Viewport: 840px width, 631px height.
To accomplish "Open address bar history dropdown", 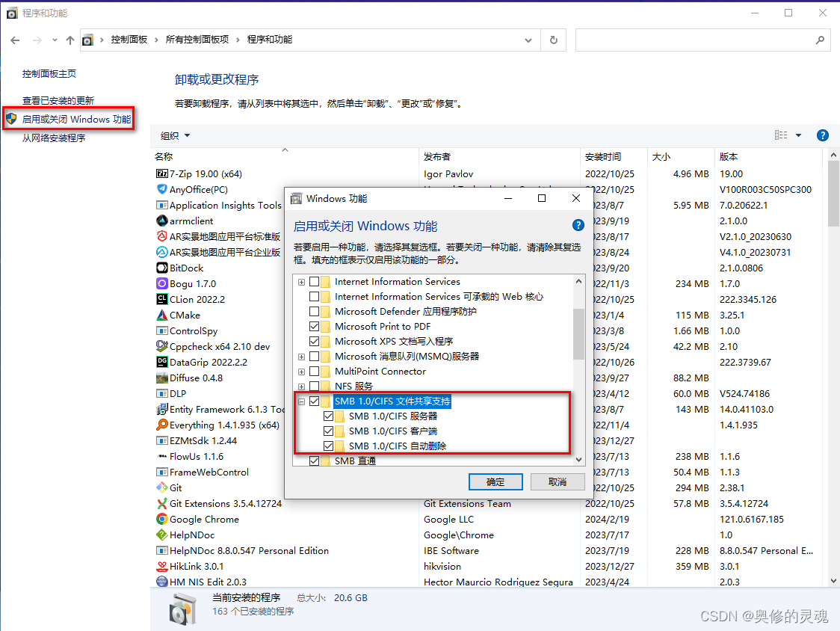I will [x=528, y=40].
